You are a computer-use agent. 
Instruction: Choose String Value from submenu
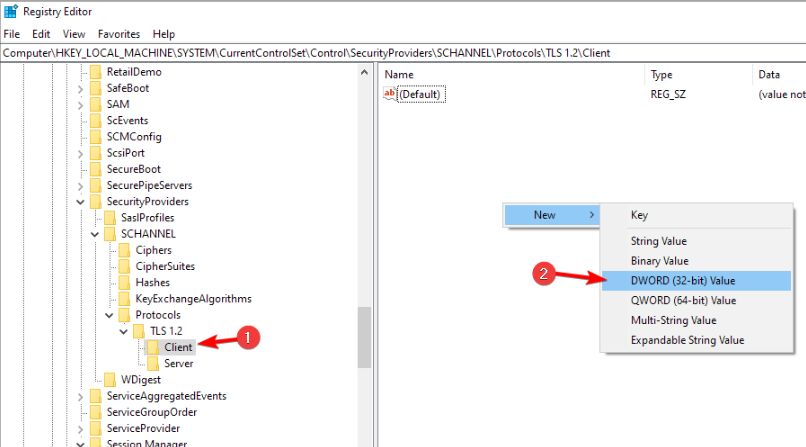[697, 241]
